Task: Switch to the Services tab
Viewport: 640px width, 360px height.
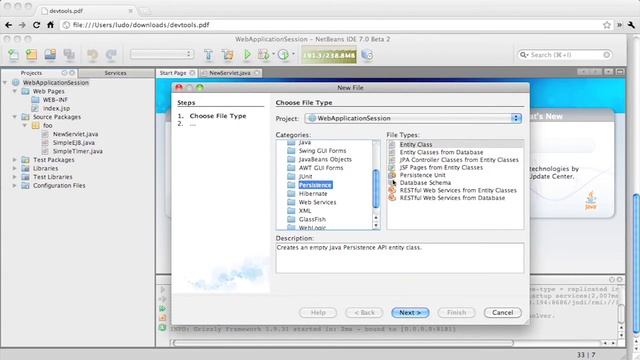Action: click(116, 73)
